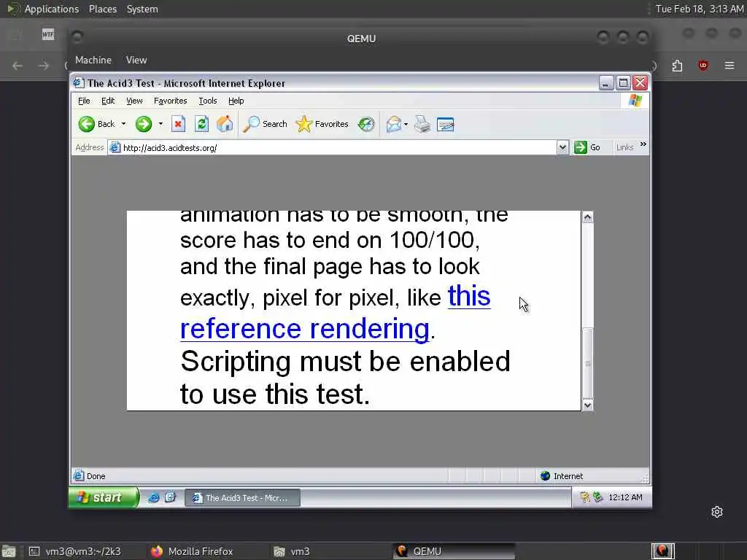Open the address bar dropdown list
Screen dimensions: 747x560
[562, 147]
